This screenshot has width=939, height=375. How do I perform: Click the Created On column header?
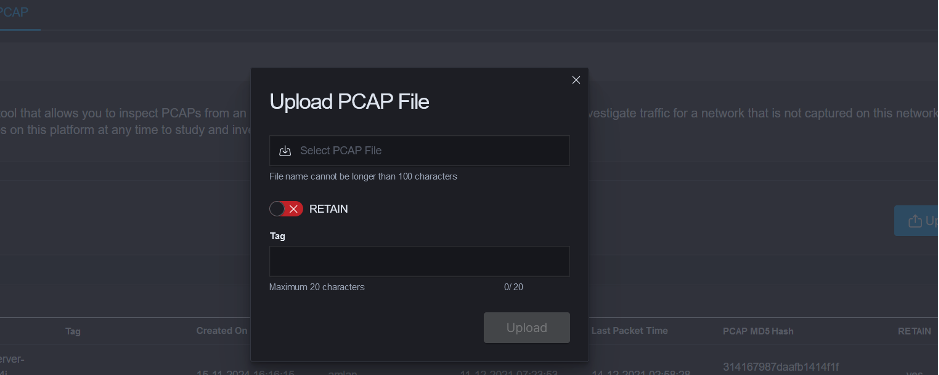click(x=222, y=331)
